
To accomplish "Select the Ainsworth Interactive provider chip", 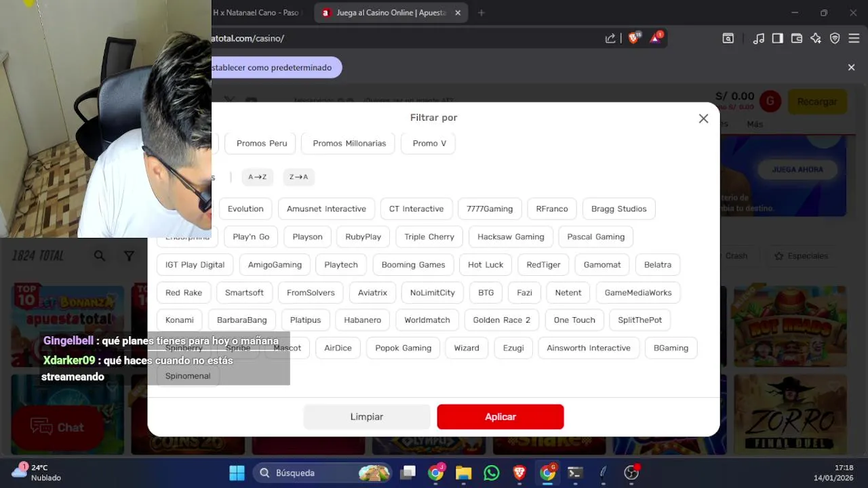I will point(589,348).
